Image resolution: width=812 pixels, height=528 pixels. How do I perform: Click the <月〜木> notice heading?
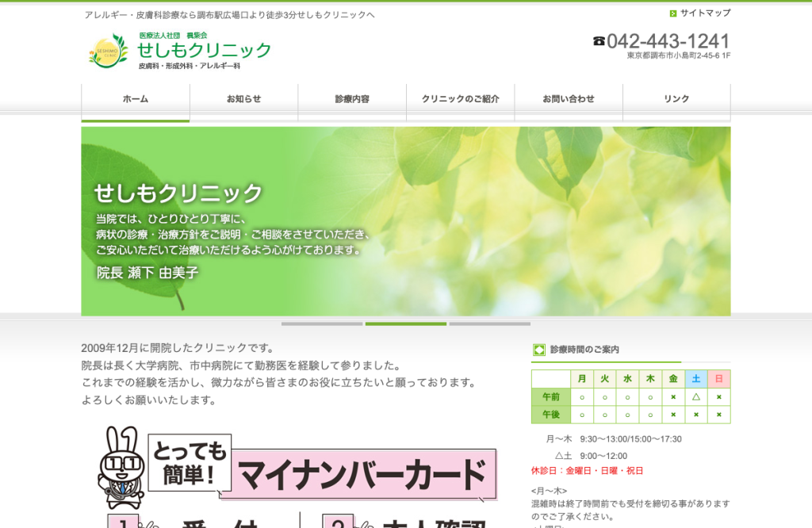(x=549, y=491)
